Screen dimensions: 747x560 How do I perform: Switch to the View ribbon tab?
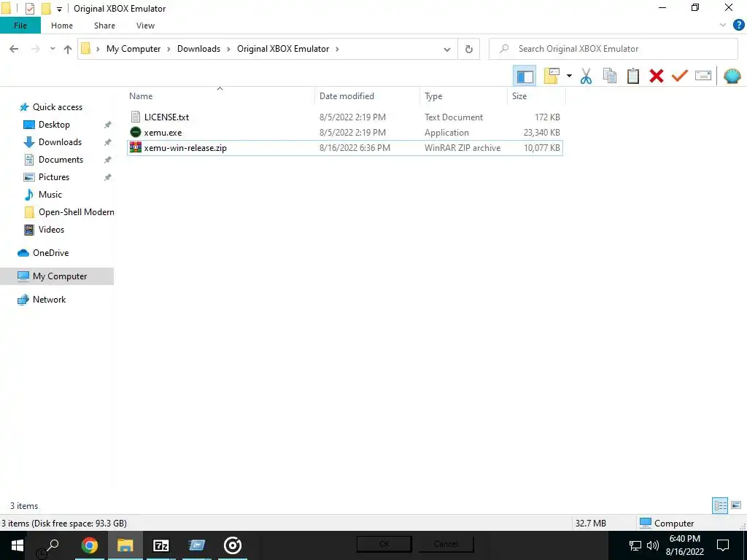tap(145, 26)
